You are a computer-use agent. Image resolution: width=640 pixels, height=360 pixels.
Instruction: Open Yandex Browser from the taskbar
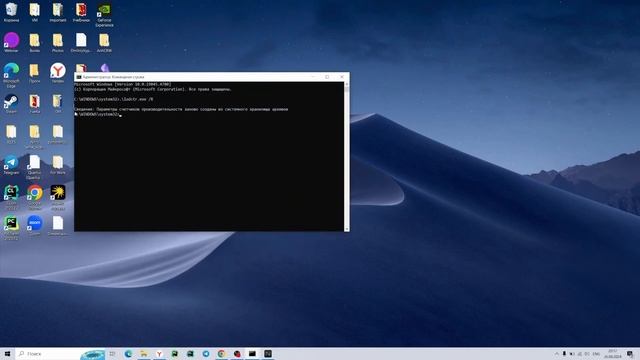(159, 354)
